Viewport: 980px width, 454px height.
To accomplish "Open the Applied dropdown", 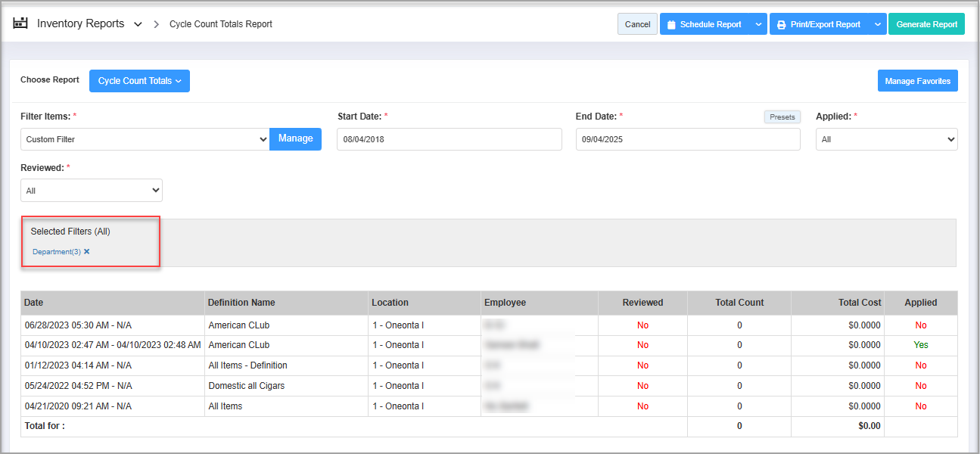I will [886, 139].
